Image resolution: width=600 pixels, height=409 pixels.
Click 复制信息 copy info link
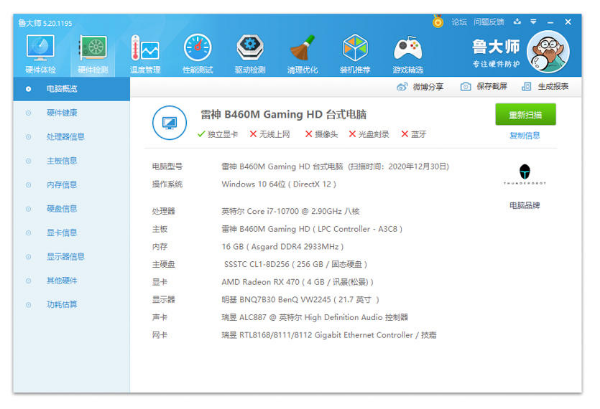pos(525,135)
